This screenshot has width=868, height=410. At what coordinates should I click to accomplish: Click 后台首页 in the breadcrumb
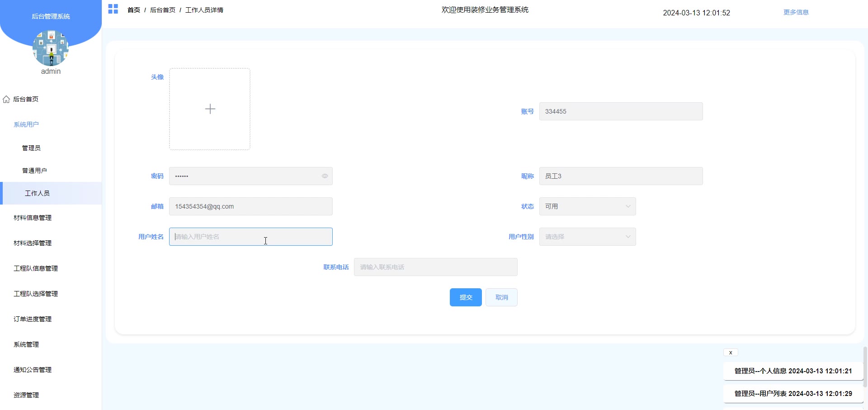163,10
